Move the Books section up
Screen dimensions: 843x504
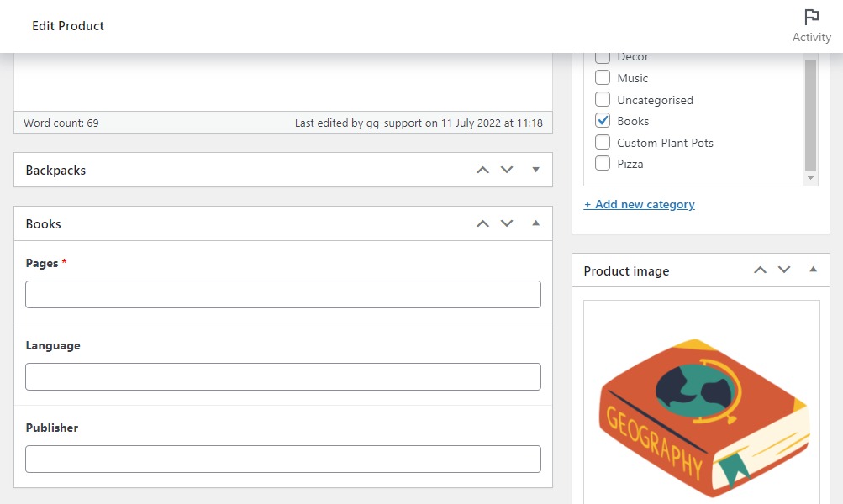(482, 223)
